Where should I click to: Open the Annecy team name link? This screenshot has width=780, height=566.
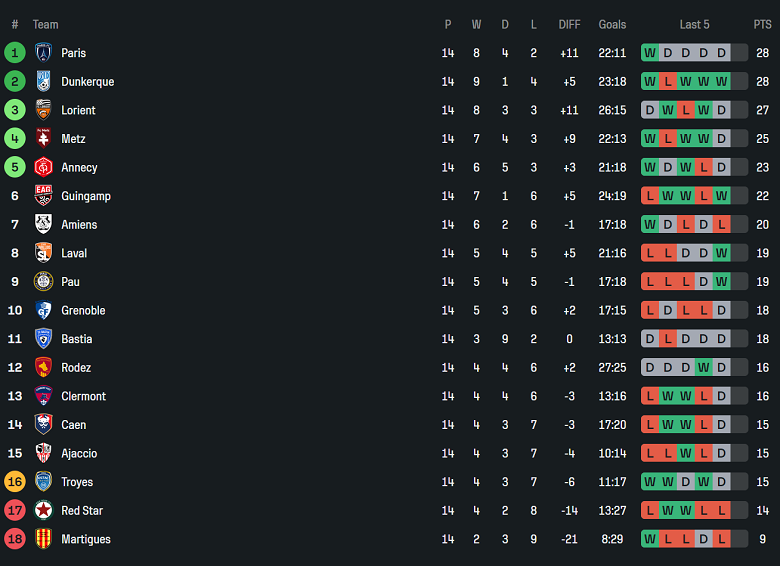79,168
